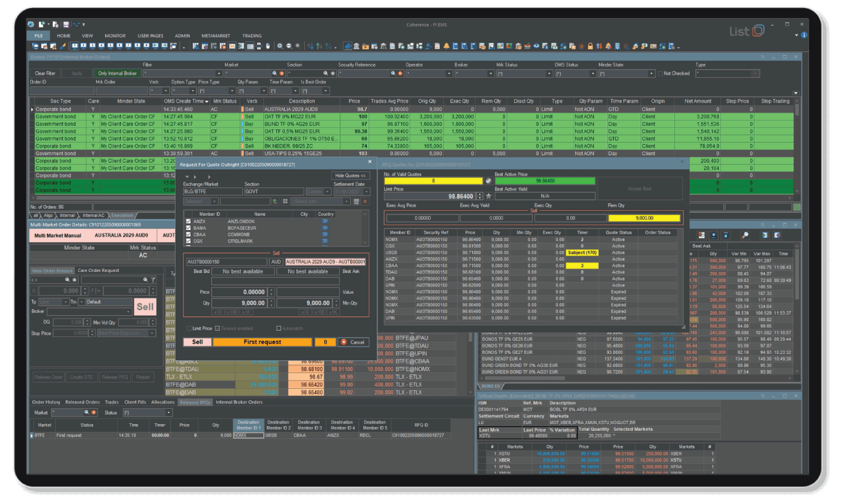Open the FILE menu
This screenshot has width=841, height=504.
[37, 35]
